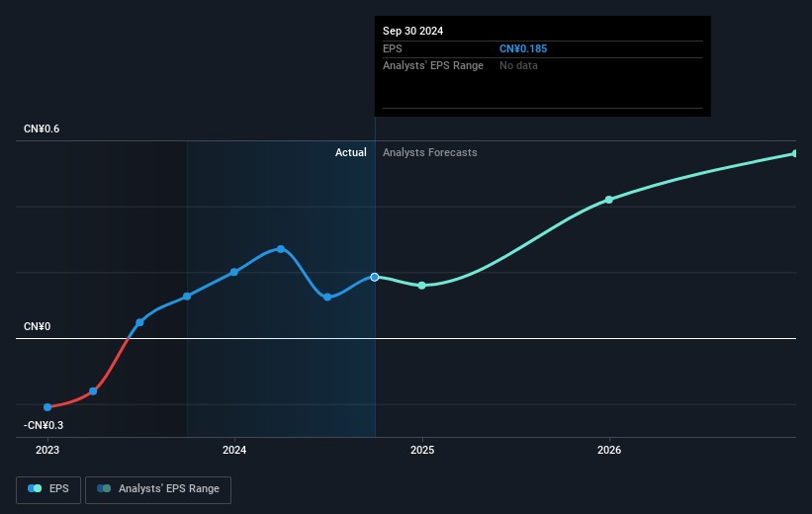The image size is (812, 514).
Task: Click the final forecast point at chart's right edge
Action: (795, 154)
